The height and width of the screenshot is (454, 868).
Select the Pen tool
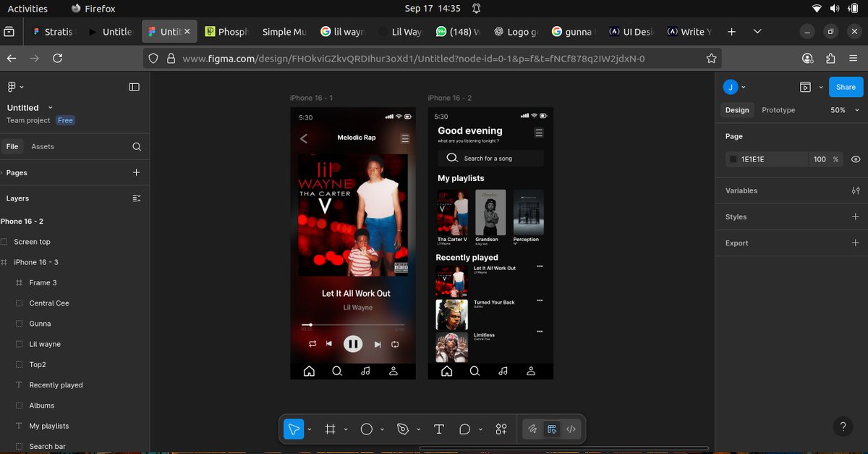pyautogui.click(x=403, y=429)
